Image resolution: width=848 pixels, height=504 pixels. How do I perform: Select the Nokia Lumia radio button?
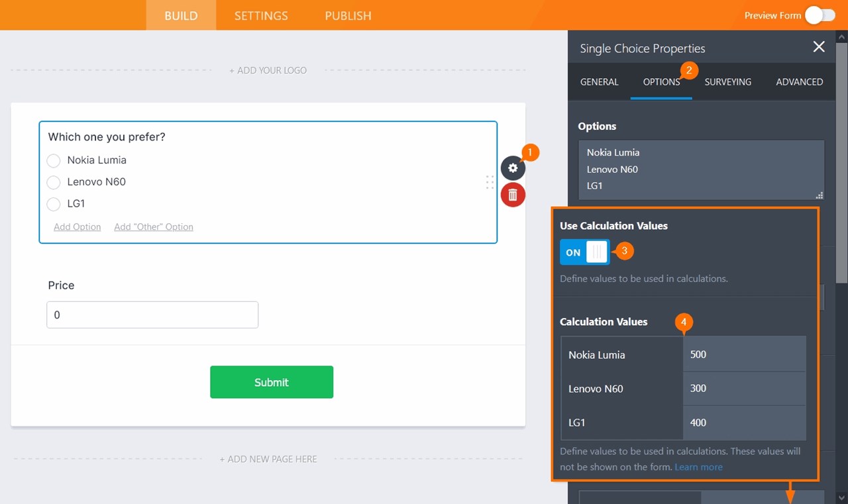click(x=54, y=160)
